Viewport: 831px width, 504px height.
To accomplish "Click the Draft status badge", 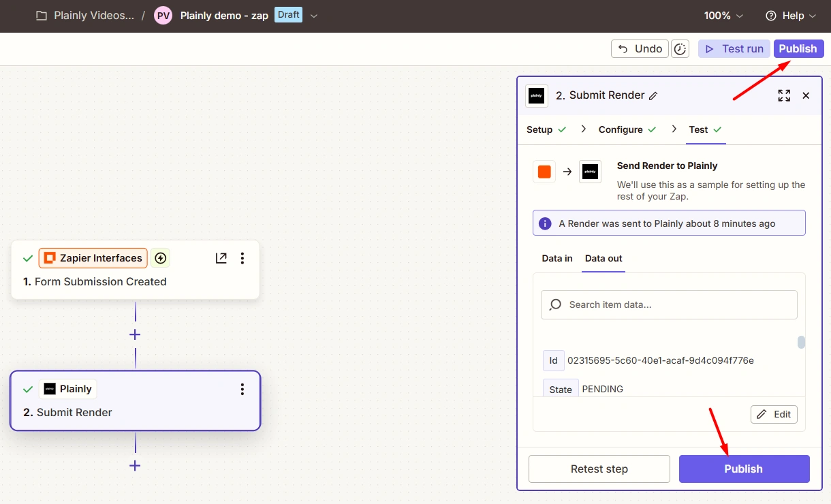I will [x=288, y=15].
